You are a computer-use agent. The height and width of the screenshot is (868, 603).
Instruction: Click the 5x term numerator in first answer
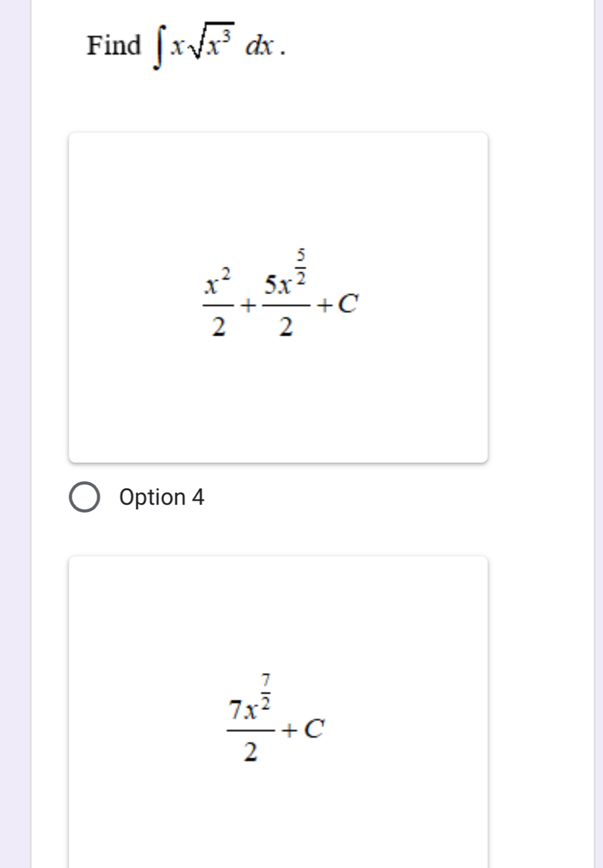[x=278, y=286]
